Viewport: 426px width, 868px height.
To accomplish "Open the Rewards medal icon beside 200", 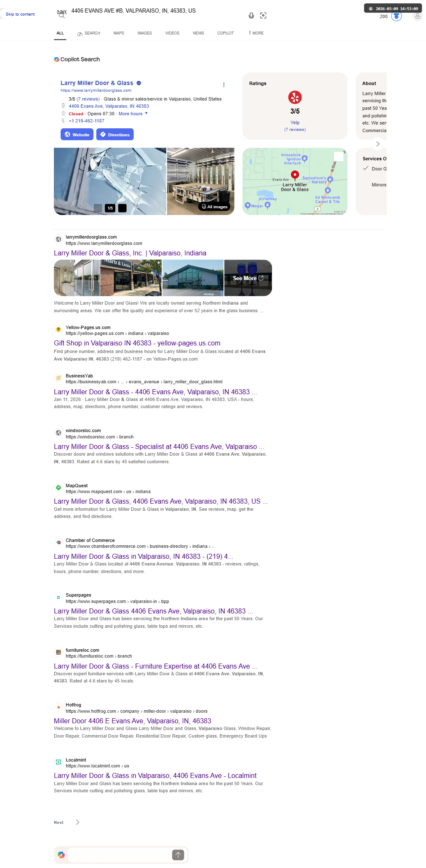I will tap(397, 16).
